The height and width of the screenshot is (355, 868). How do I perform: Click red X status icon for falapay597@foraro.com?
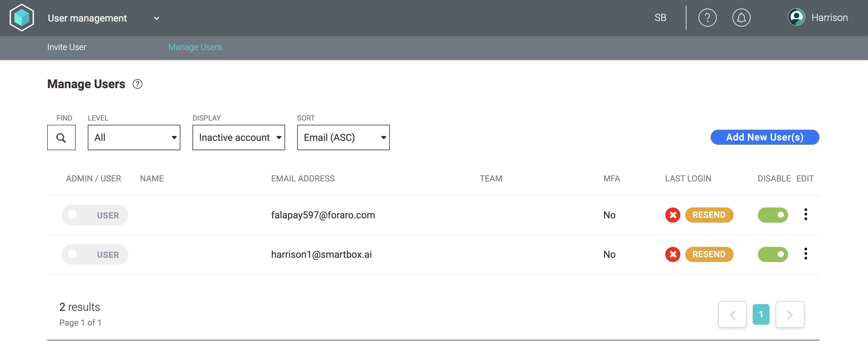tap(672, 215)
